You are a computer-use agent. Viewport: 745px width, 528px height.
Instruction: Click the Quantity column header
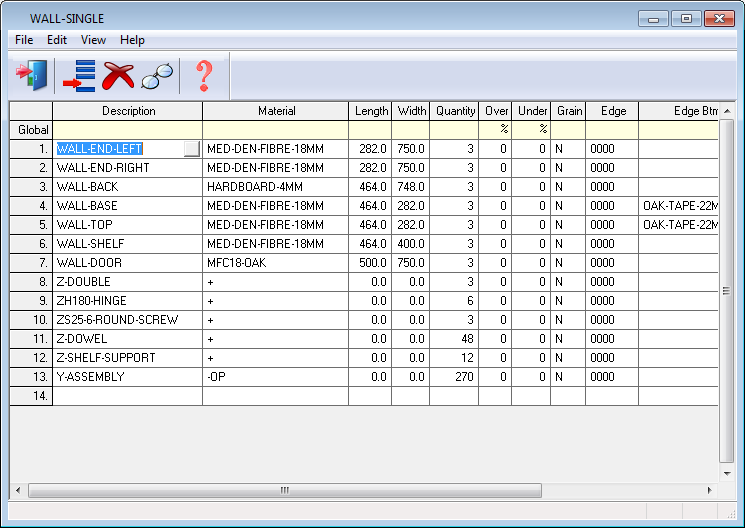point(454,111)
